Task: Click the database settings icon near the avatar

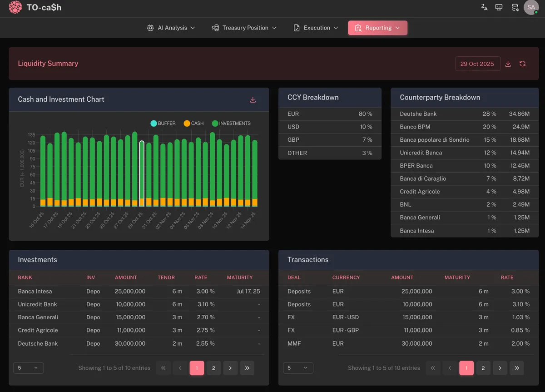Action: [x=514, y=7]
